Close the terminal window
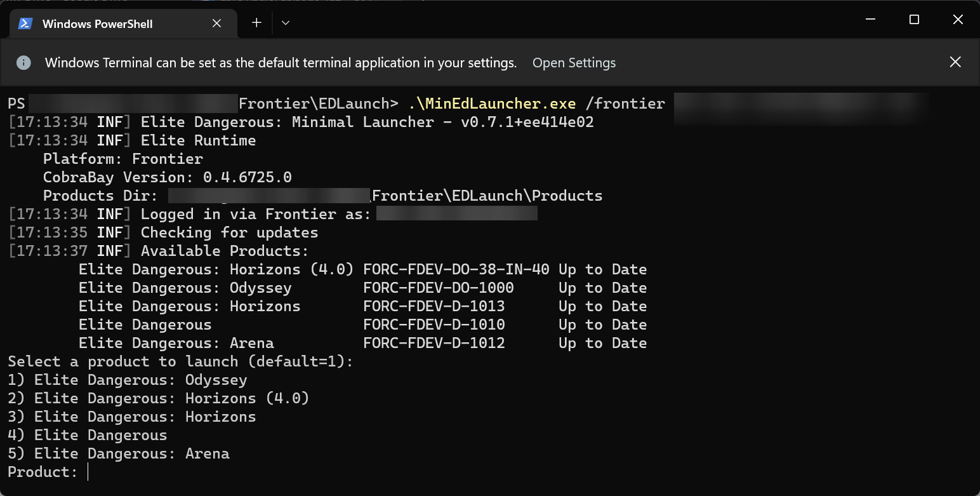This screenshot has height=496, width=980. click(958, 20)
